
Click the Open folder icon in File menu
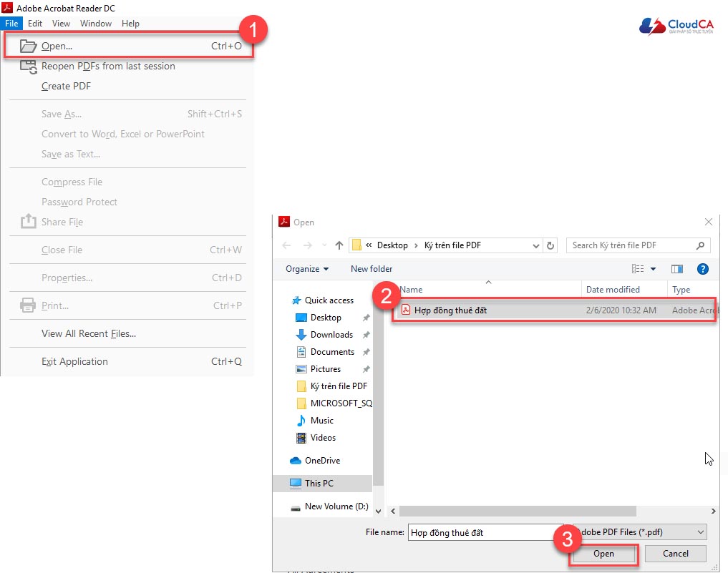tap(28, 46)
